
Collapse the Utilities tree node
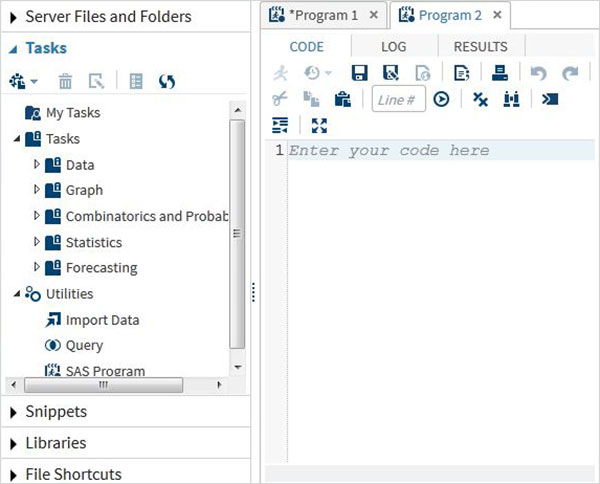coord(17,294)
